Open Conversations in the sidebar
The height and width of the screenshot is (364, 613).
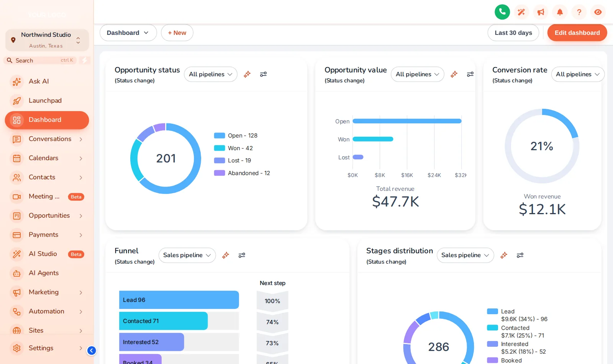[47, 139]
